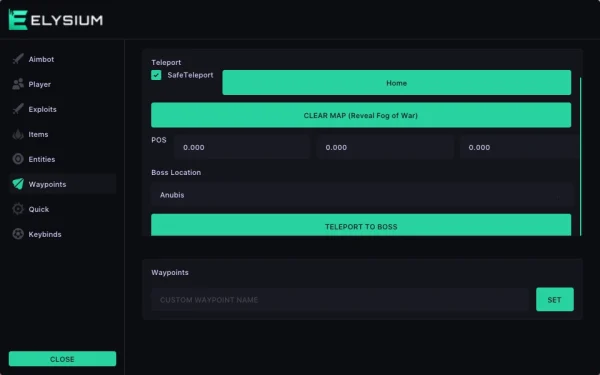Focus the first POS coordinate field
Image resolution: width=600 pixels, height=375 pixels.
coord(242,147)
